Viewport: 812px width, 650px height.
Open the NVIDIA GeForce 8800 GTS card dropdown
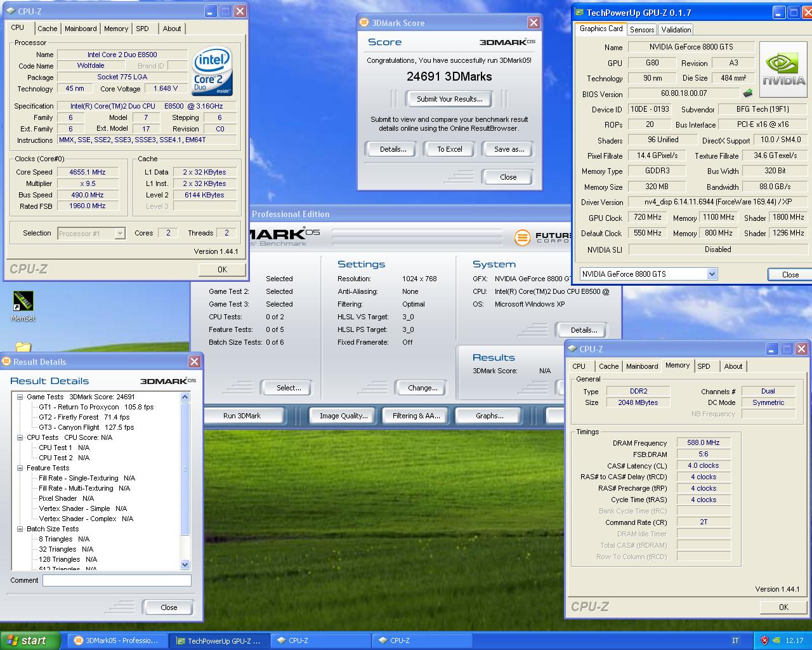[x=712, y=274]
